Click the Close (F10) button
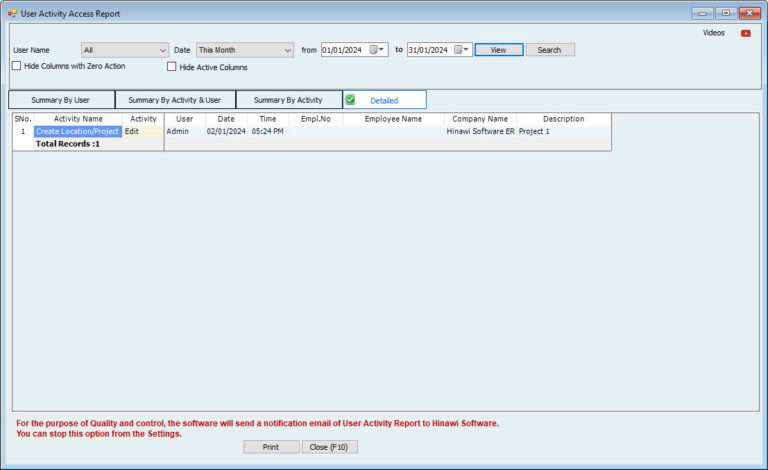Viewport: 768px width, 470px height. [329, 447]
